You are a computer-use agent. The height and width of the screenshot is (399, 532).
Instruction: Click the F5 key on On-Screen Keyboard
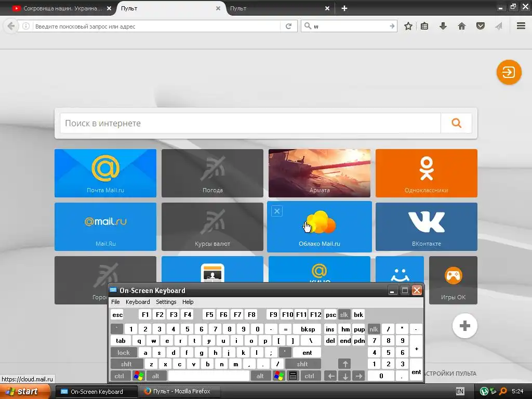pos(209,314)
